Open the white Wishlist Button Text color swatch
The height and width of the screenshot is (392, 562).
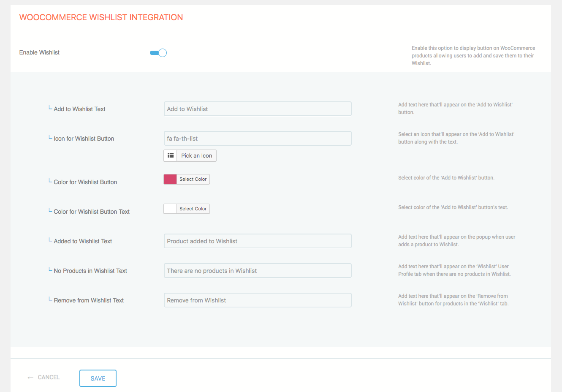tap(170, 209)
